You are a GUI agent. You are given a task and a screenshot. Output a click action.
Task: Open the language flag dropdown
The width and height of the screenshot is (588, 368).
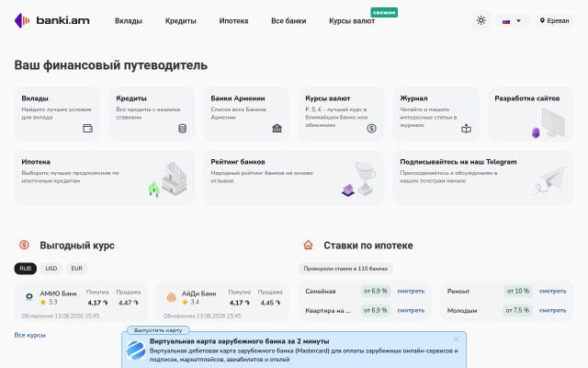click(512, 21)
